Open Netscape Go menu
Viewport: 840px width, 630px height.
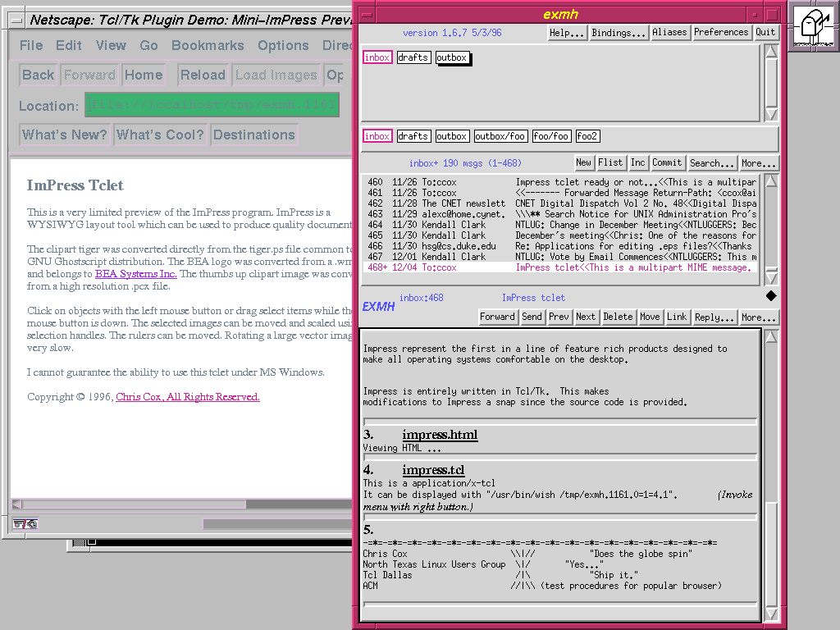point(148,46)
